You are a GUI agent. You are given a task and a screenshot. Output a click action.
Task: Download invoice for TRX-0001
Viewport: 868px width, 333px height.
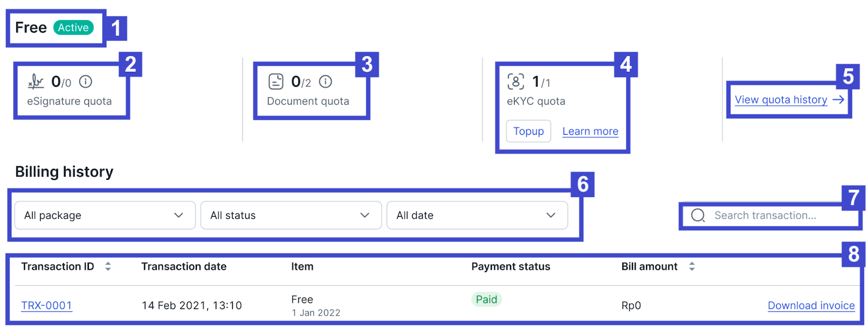coord(811,305)
